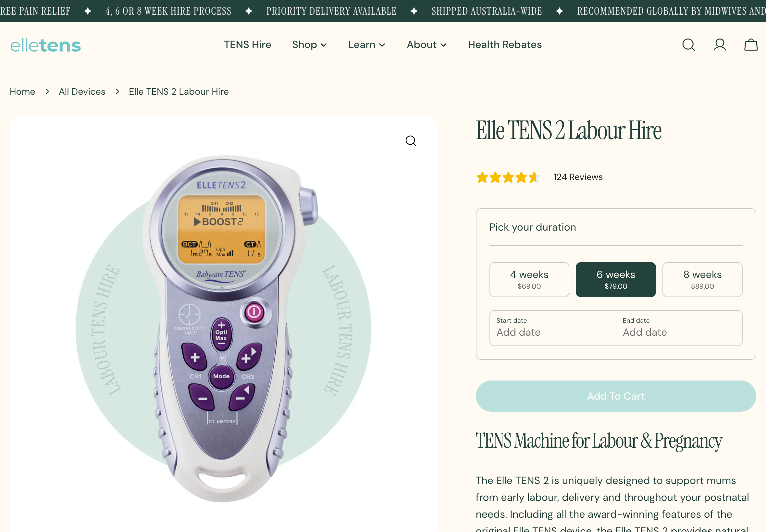The width and height of the screenshot is (766, 532).
Task: Select the 8 weeks duration option
Action: tap(702, 279)
